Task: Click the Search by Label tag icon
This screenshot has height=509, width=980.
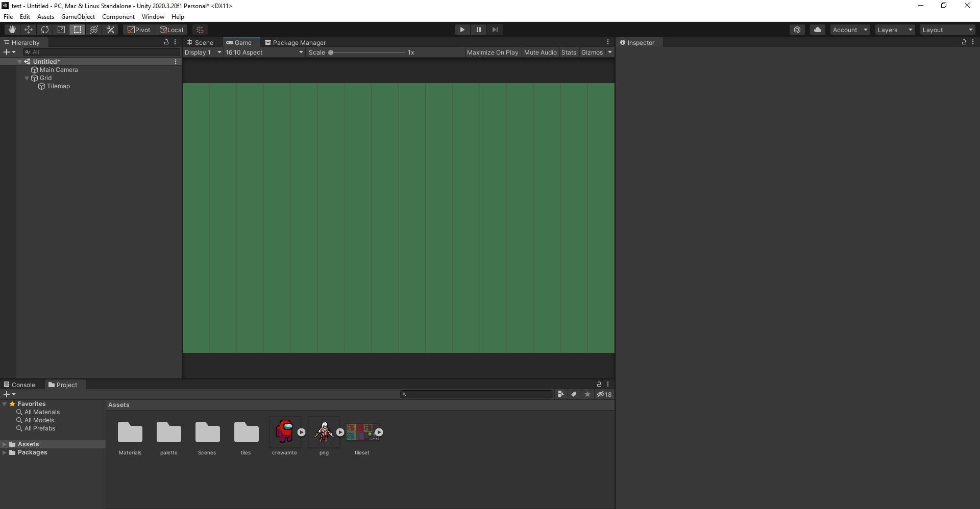Action: point(574,394)
